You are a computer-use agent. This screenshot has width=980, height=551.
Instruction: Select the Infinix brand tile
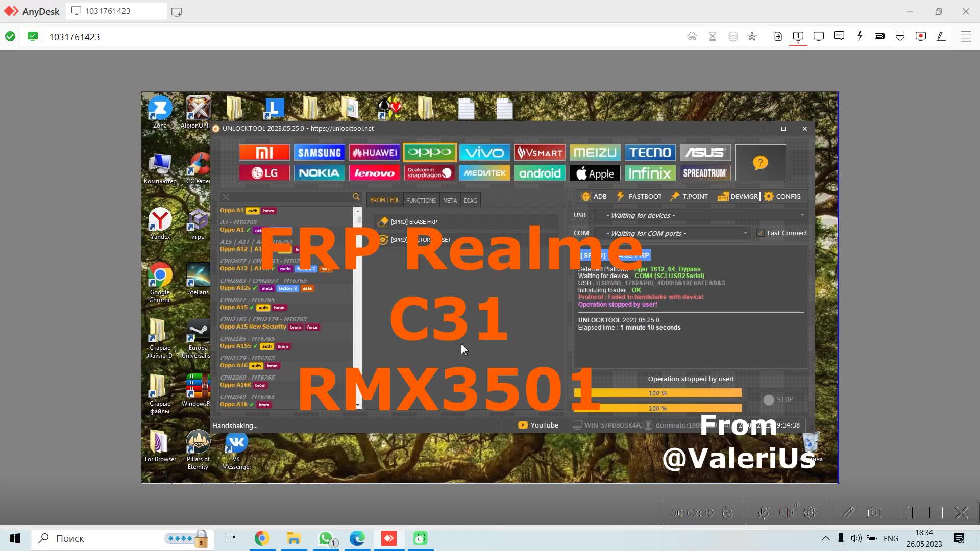650,173
